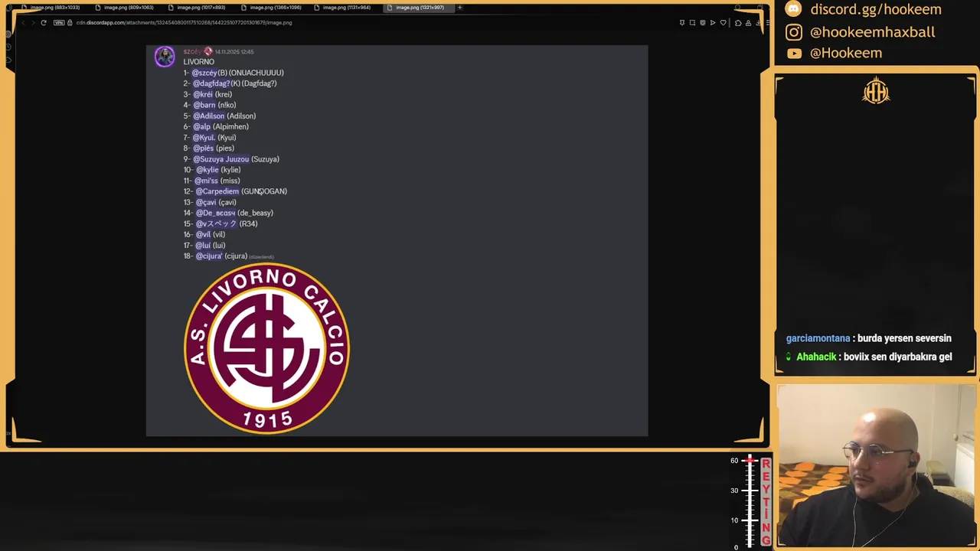Click the back navigation arrow
This screenshot has height=551, width=980.
coord(22,22)
